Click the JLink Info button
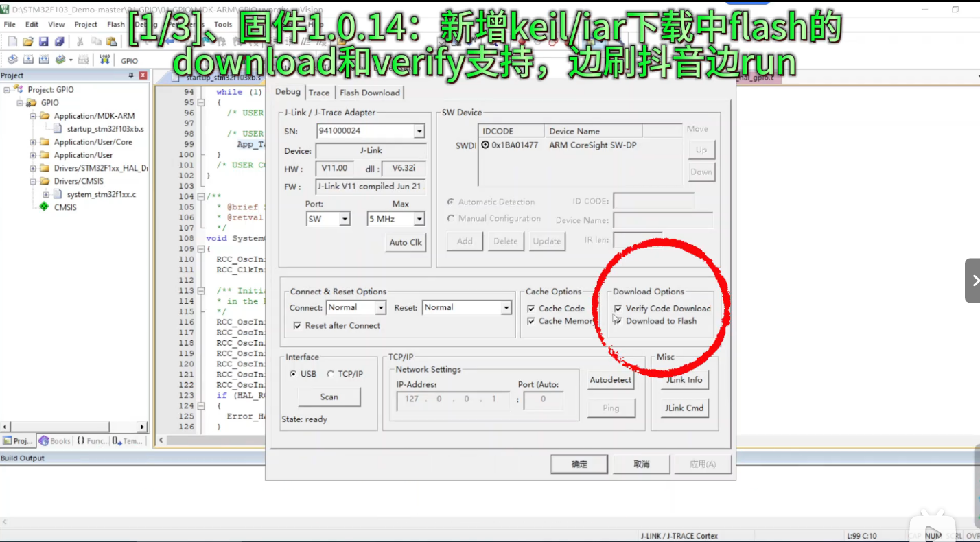 click(684, 380)
